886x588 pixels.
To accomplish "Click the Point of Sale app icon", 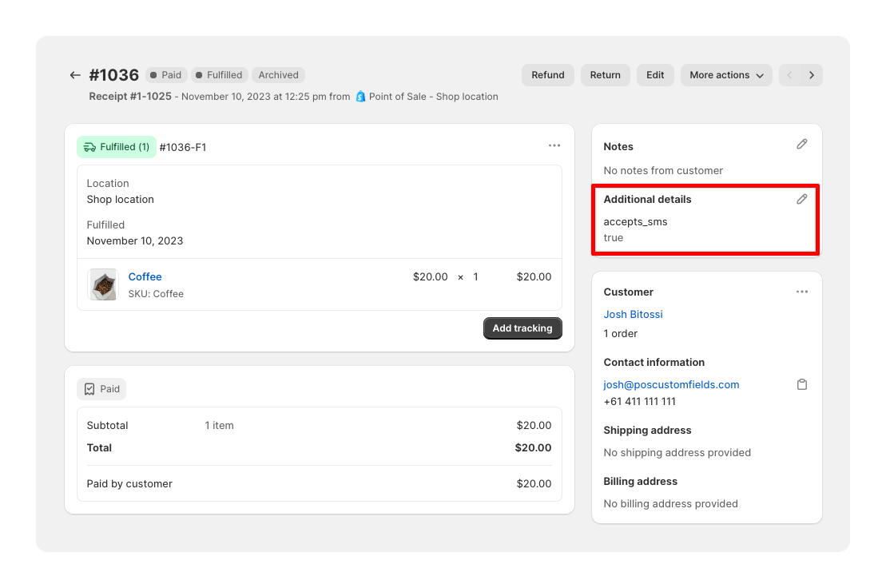I will tap(362, 96).
